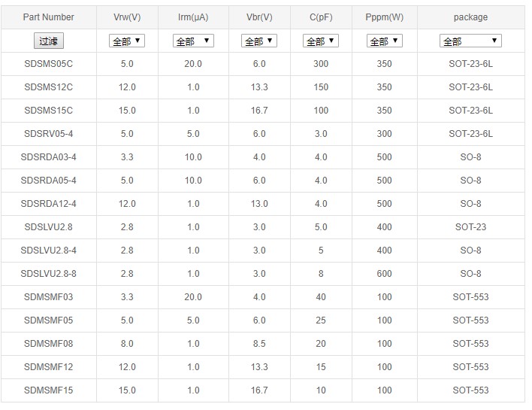Open the Vrw(V) filter dropdown
The image size is (532, 410).
(127, 41)
